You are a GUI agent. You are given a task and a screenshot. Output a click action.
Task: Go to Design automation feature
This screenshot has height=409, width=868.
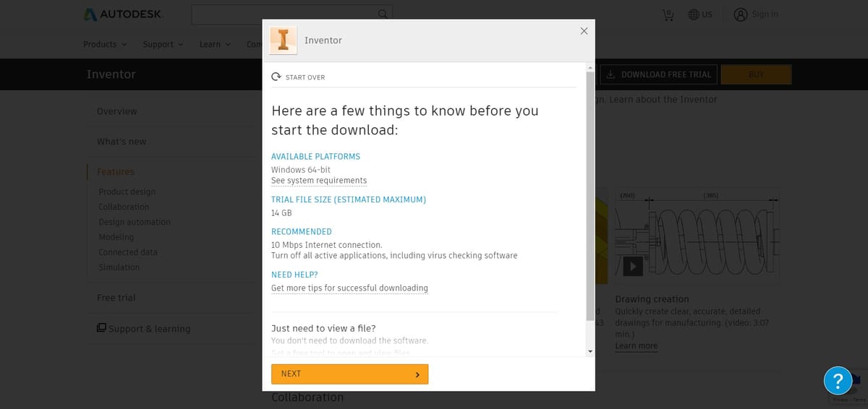pos(135,222)
